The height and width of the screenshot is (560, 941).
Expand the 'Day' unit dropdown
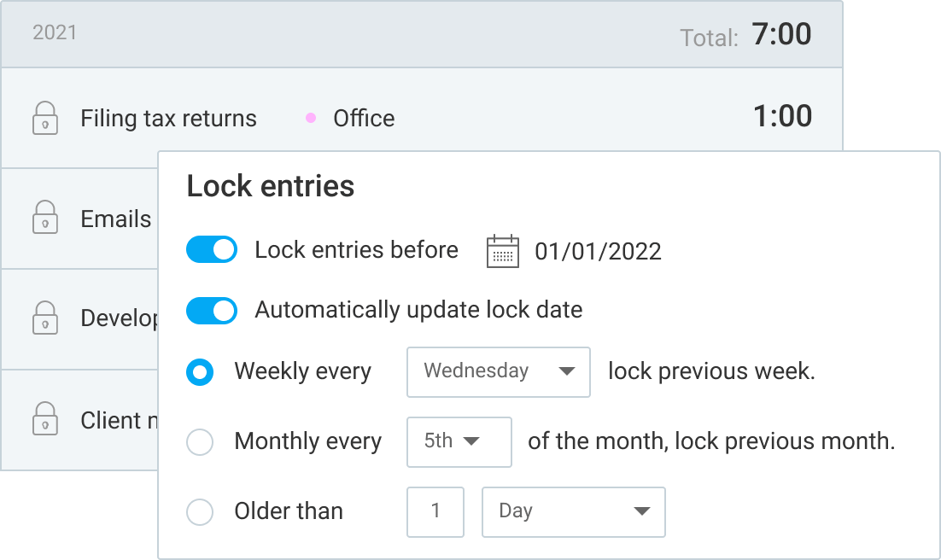[x=573, y=512]
